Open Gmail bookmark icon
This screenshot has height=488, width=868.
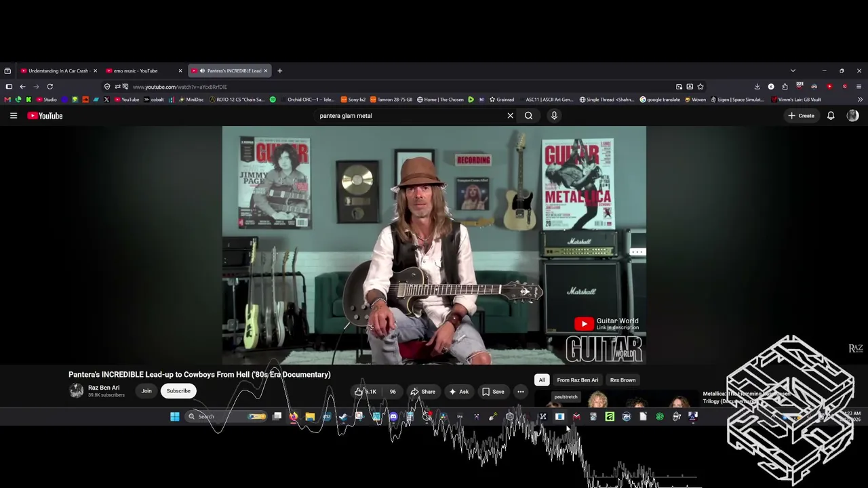click(x=7, y=100)
